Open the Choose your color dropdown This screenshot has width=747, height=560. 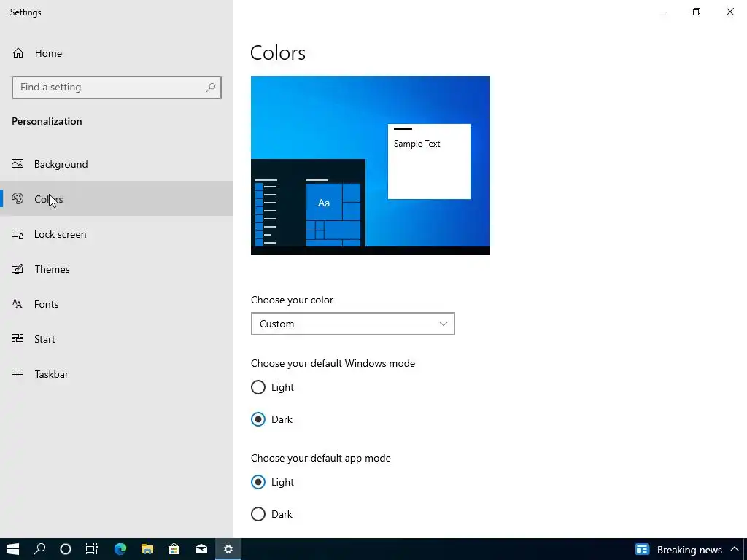[352, 324]
